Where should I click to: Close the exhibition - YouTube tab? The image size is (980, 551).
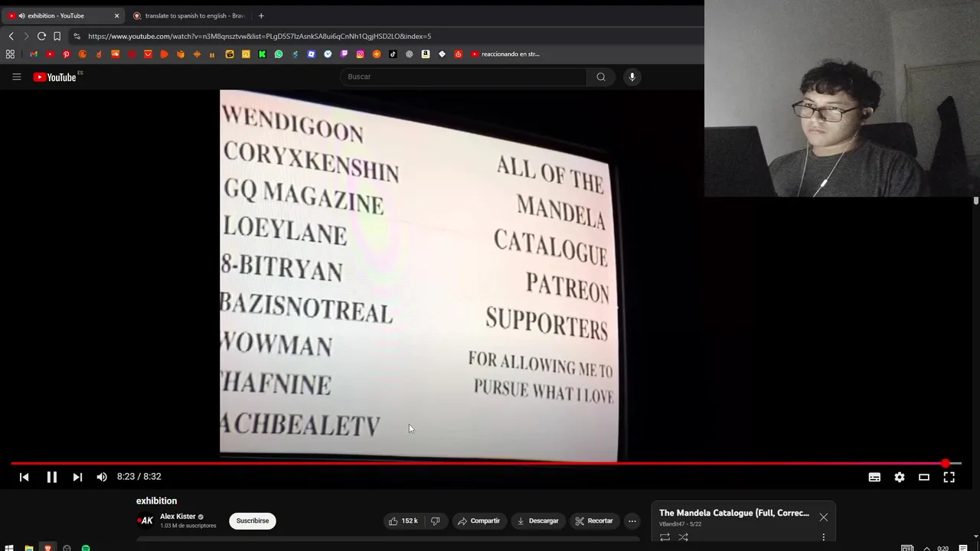point(116,15)
